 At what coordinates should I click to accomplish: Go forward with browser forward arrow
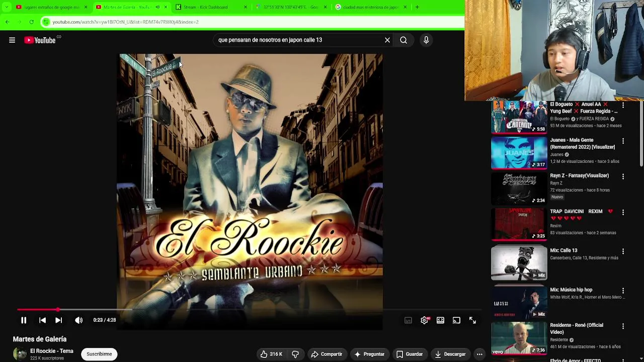19,22
